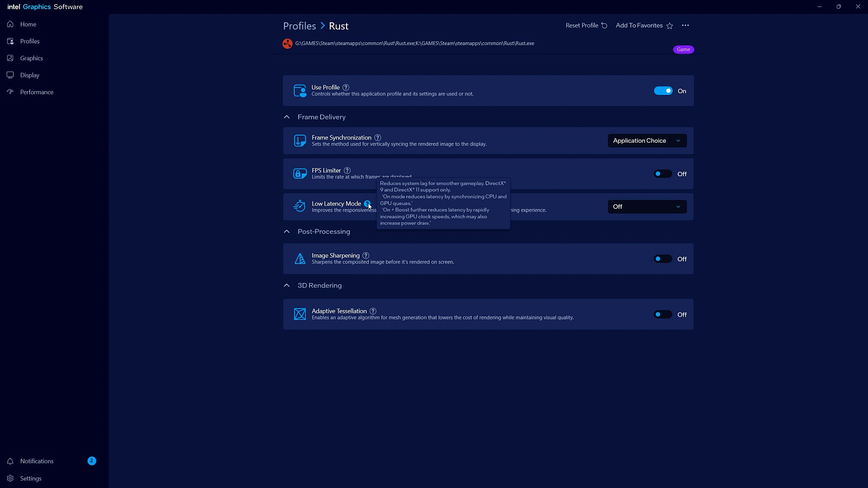Minimize the Intel Graphics Software window
868x488 pixels.
click(x=820, y=7)
